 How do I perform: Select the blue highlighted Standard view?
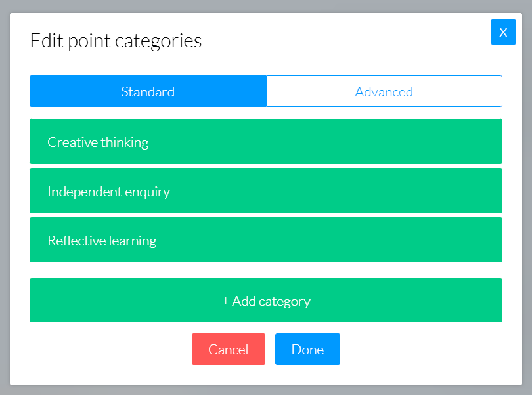coord(147,91)
